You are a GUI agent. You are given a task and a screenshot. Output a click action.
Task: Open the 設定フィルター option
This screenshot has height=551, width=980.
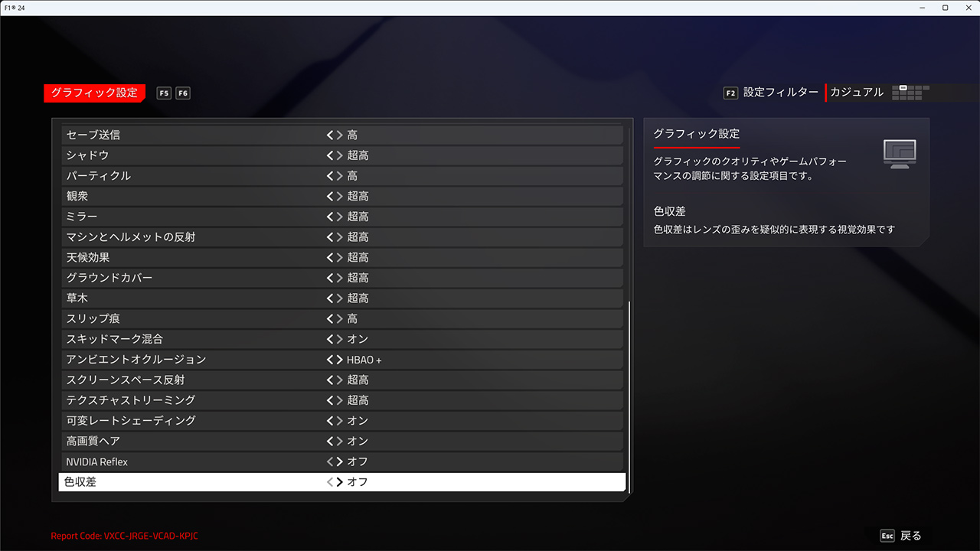[x=781, y=93]
